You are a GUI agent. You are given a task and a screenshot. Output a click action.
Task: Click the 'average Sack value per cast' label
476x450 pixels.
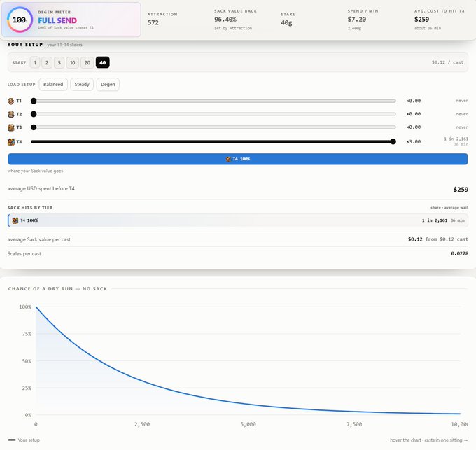pos(39,239)
